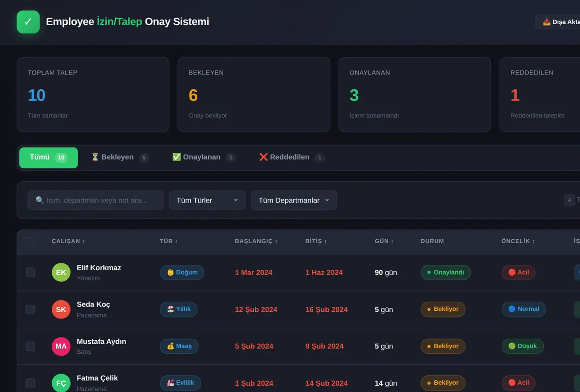Click the Elif Korkmaz employee name
Image resolution: width=580 pixels, height=392 pixels.
(99, 268)
